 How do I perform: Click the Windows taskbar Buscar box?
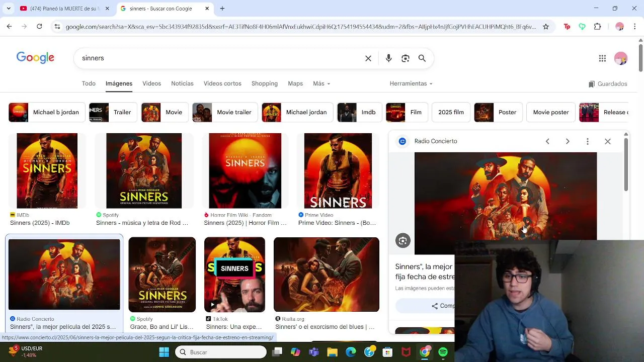click(x=221, y=352)
